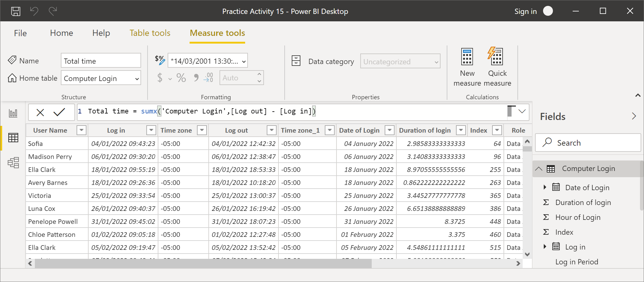Collapse the Computer Login table tree
Viewport: 644px width, 282px height.
coord(539,169)
